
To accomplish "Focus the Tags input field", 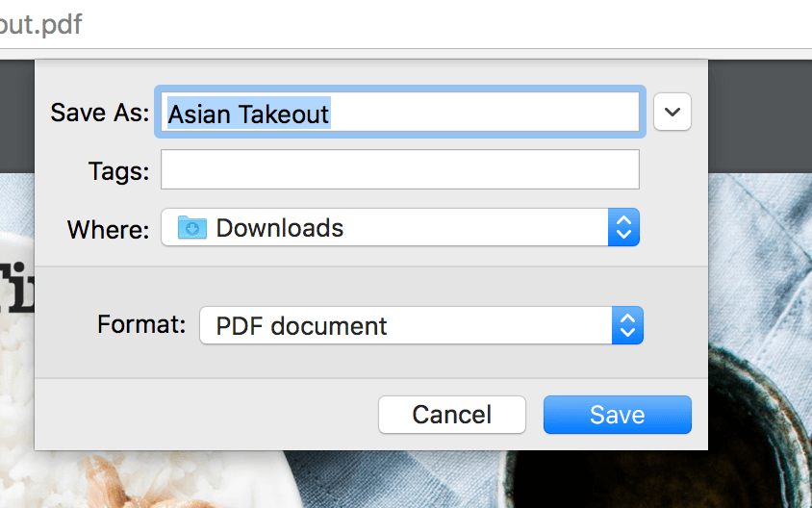I will [399, 170].
